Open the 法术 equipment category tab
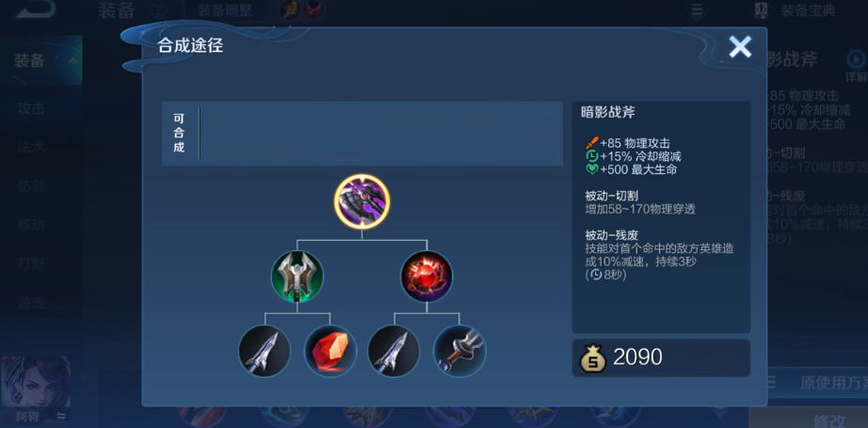 tap(31, 147)
